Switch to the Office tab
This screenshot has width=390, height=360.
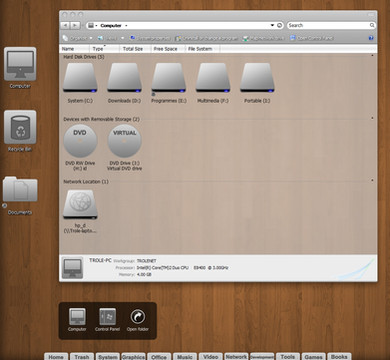[159, 357]
